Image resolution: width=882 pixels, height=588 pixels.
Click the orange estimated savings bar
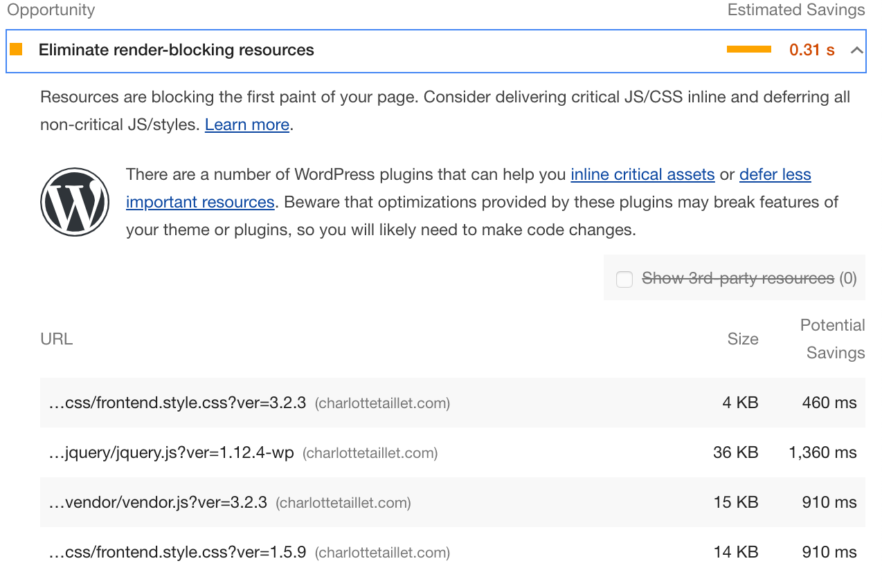click(748, 50)
